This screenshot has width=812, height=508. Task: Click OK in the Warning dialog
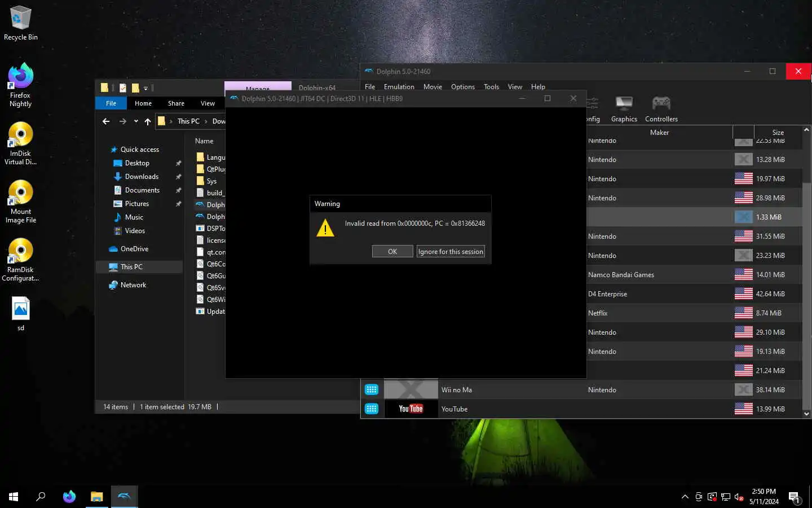pyautogui.click(x=392, y=252)
